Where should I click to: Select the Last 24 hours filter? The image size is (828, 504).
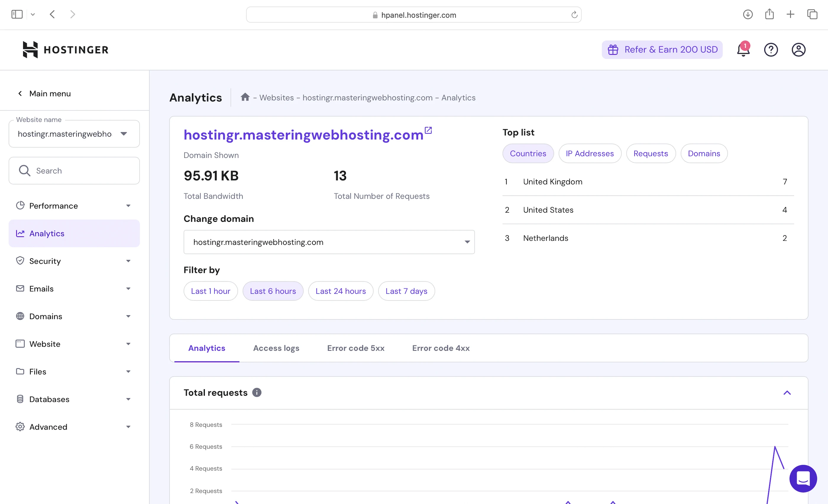point(340,291)
